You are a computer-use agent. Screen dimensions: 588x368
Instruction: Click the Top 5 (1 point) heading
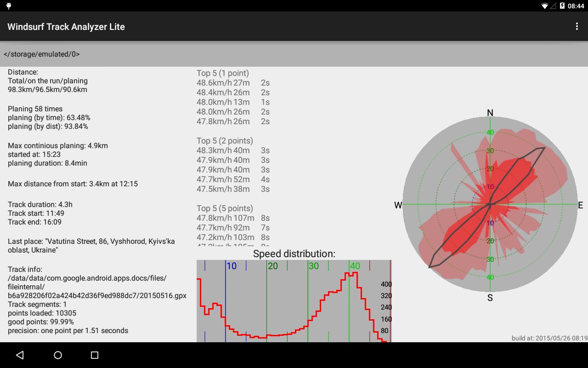coord(223,73)
